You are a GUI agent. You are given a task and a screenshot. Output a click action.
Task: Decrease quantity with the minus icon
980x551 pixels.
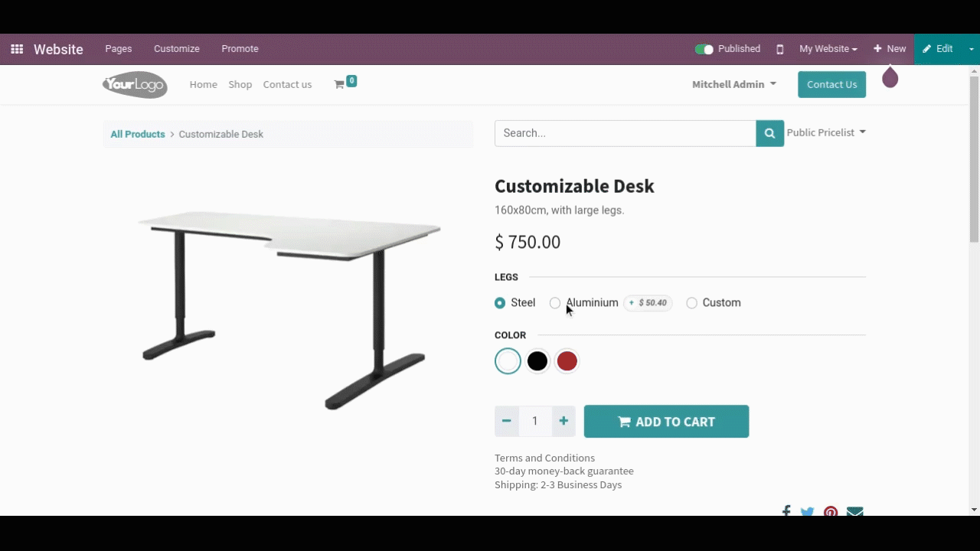coord(506,421)
